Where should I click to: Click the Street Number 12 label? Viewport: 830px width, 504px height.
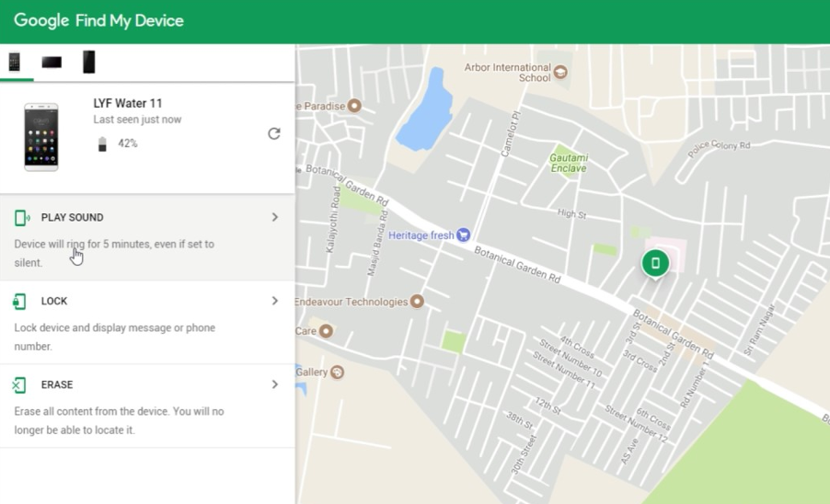pyautogui.click(x=636, y=424)
